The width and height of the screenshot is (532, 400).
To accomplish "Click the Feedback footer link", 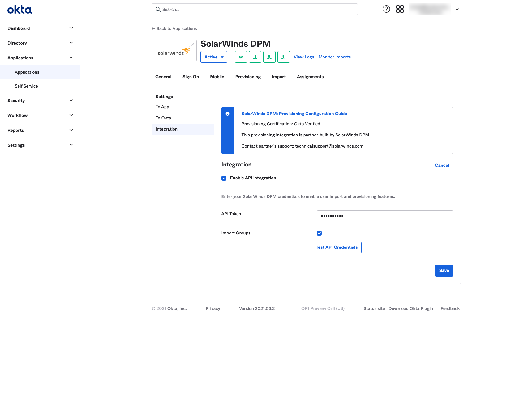I will 450,308.
